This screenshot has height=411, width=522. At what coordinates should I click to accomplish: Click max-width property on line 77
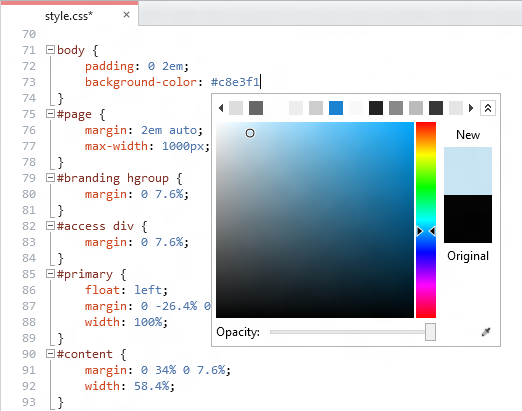click(116, 146)
